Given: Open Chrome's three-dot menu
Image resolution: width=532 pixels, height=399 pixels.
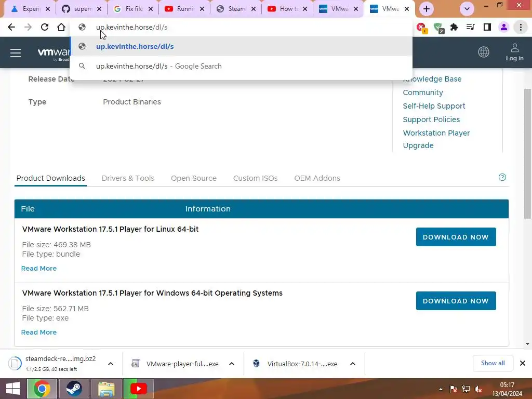Looking at the screenshot, I should tap(521, 27).
